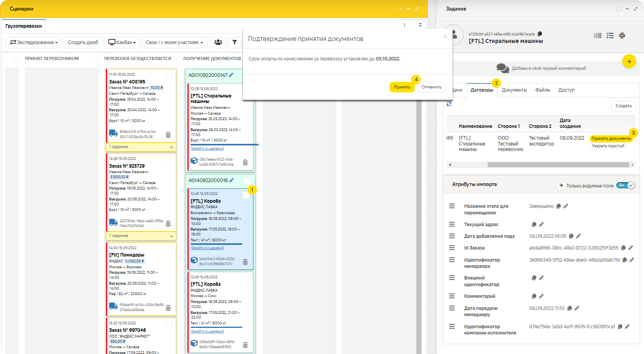Click the refresh icon above contracts table
The height and width of the screenshot is (354, 644).
click(449, 104)
